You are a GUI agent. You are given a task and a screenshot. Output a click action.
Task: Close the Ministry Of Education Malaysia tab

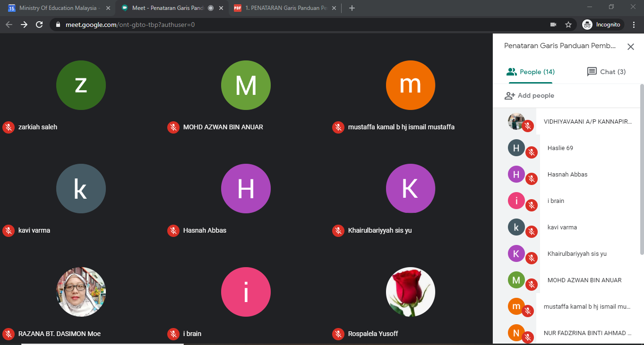(x=108, y=8)
